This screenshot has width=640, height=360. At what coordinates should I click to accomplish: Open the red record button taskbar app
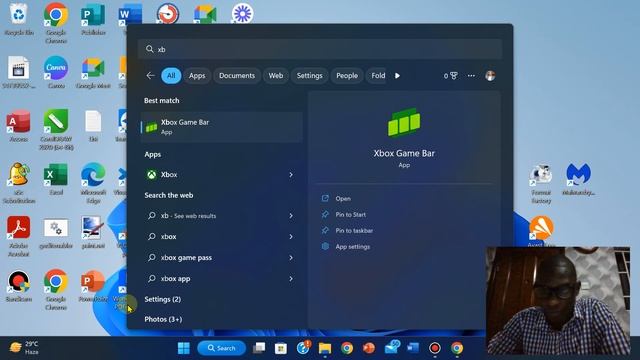[435, 348]
